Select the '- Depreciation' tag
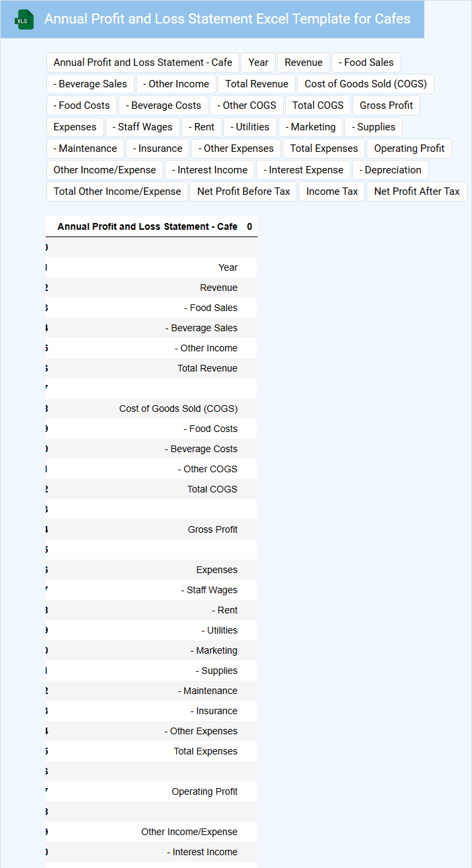Image resolution: width=472 pixels, height=868 pixels. click(391, 170)
